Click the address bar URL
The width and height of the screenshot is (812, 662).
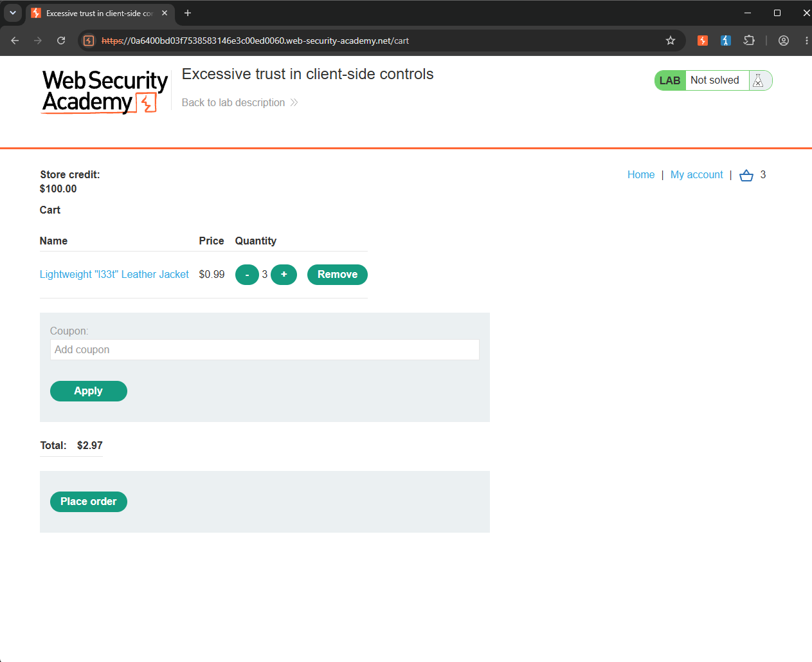click(255, 41)
